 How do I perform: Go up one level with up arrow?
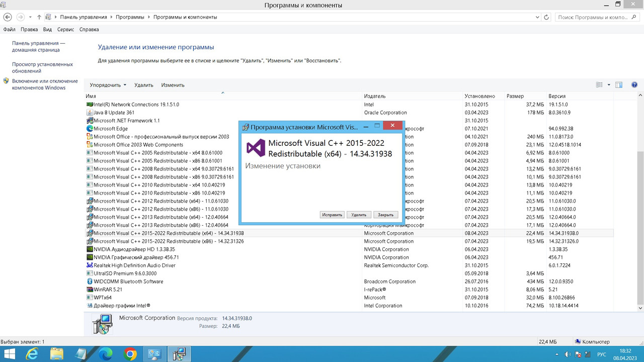click(x=39, y=17)
